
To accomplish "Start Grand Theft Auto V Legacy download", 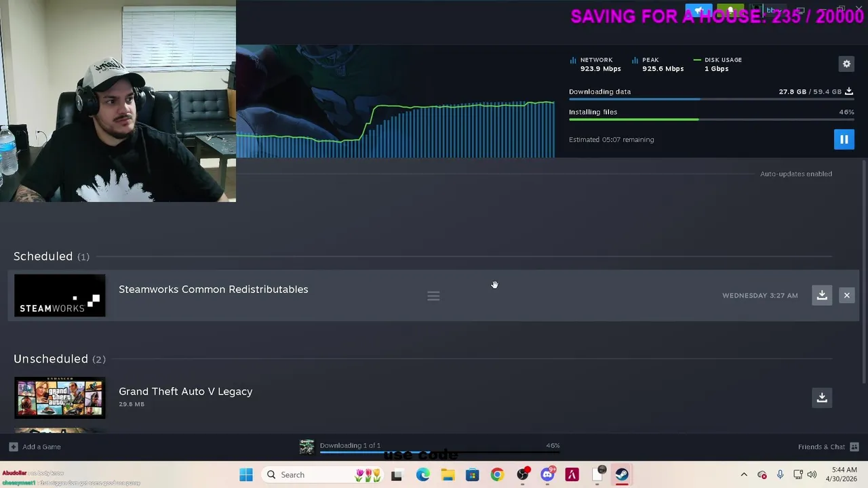I will (x=822, y=397).
